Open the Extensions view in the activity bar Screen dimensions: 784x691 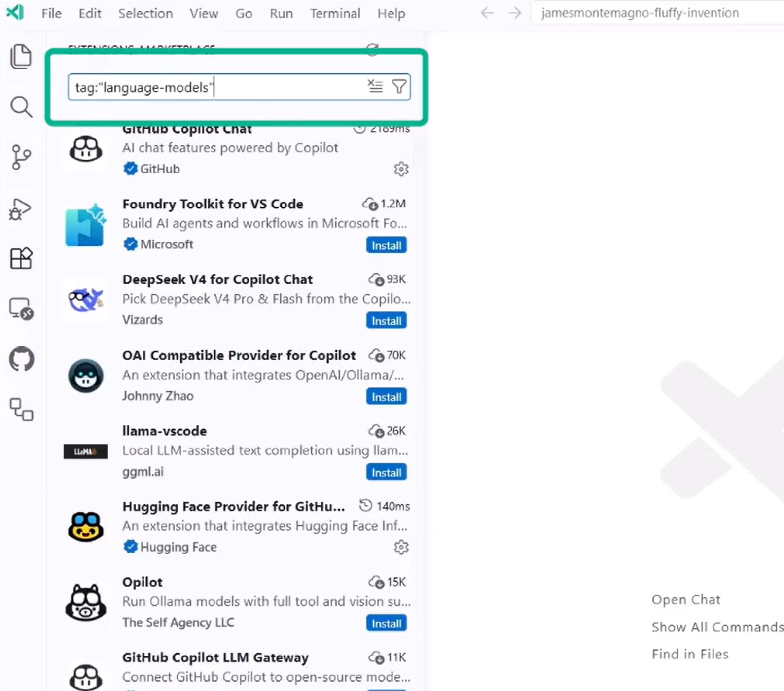[21, 258]
